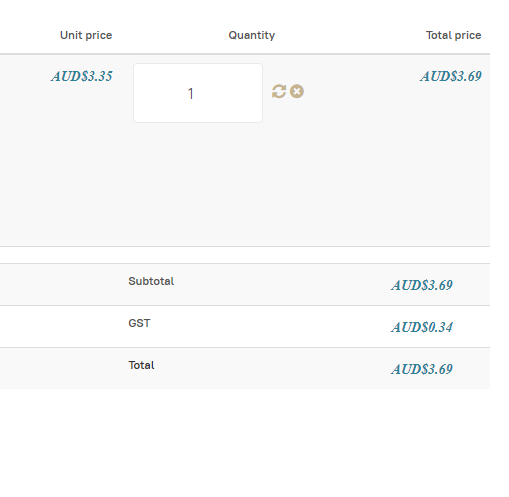Image resolution: width=509 pixels, height=497 pixels.
Task: Click the blank middle of the GST row
Action: point(267,327)
